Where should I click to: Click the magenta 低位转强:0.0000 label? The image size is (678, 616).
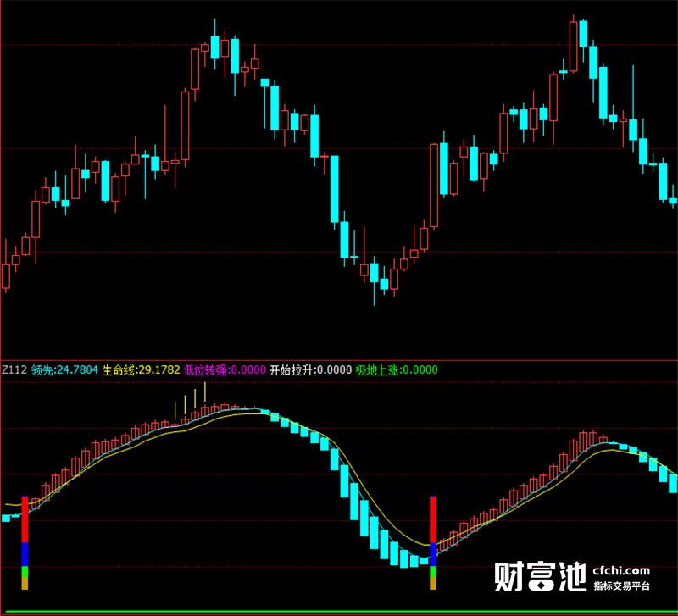(225, 369)
